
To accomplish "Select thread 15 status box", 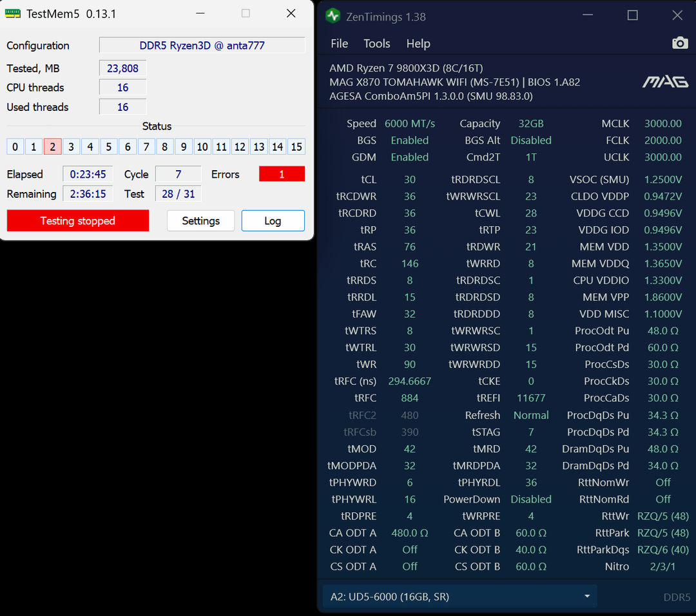I will [x=296, y=147].
